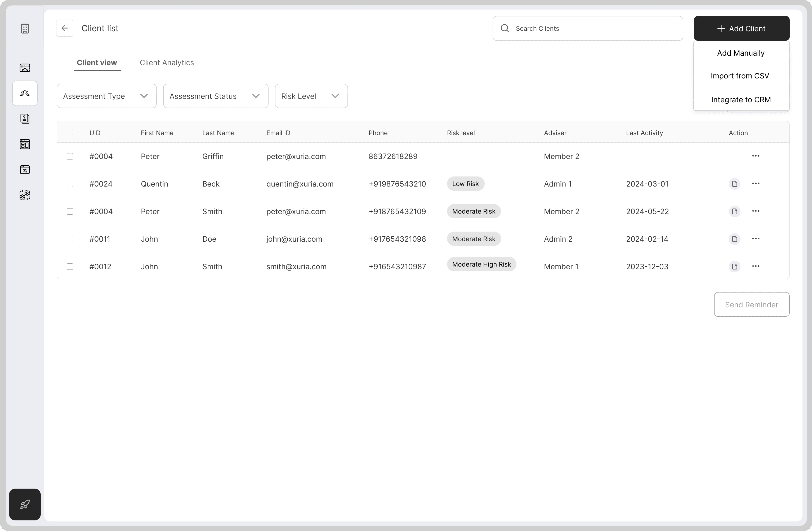Open the three-dot menu for Peter Griffin
Viewport: 812px width, 531px height.
tap(755, 156)
